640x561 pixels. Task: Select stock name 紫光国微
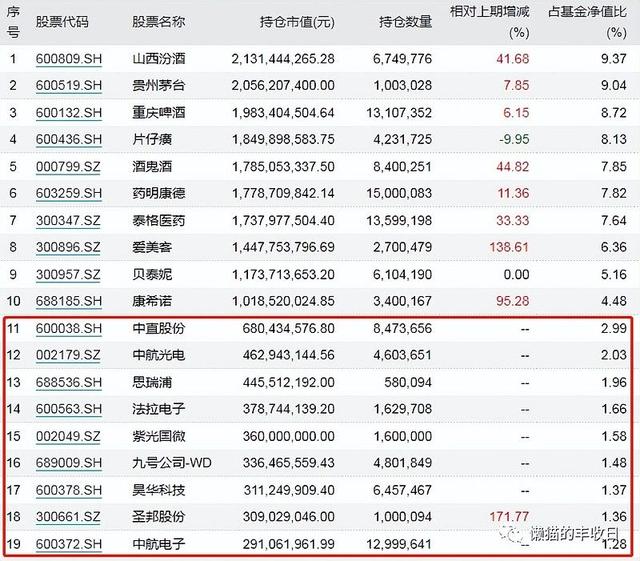pyautogui.click(x=158, y=436)
